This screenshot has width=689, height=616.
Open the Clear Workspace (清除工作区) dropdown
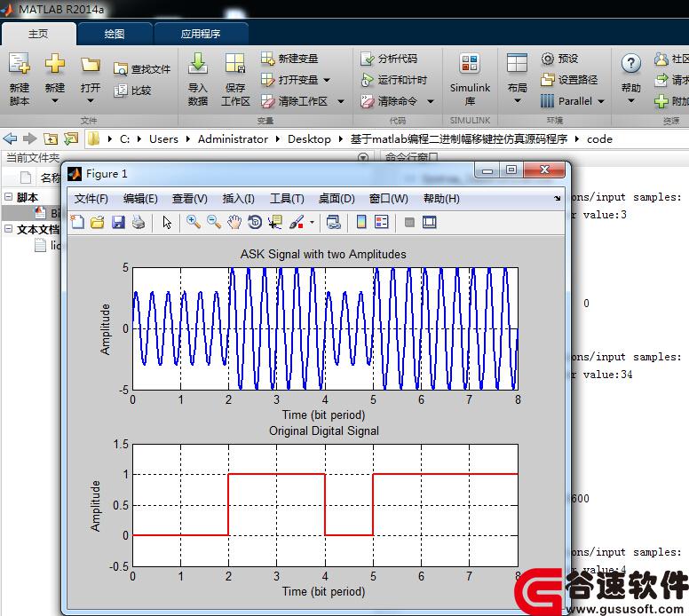click(x=341, y=101)
